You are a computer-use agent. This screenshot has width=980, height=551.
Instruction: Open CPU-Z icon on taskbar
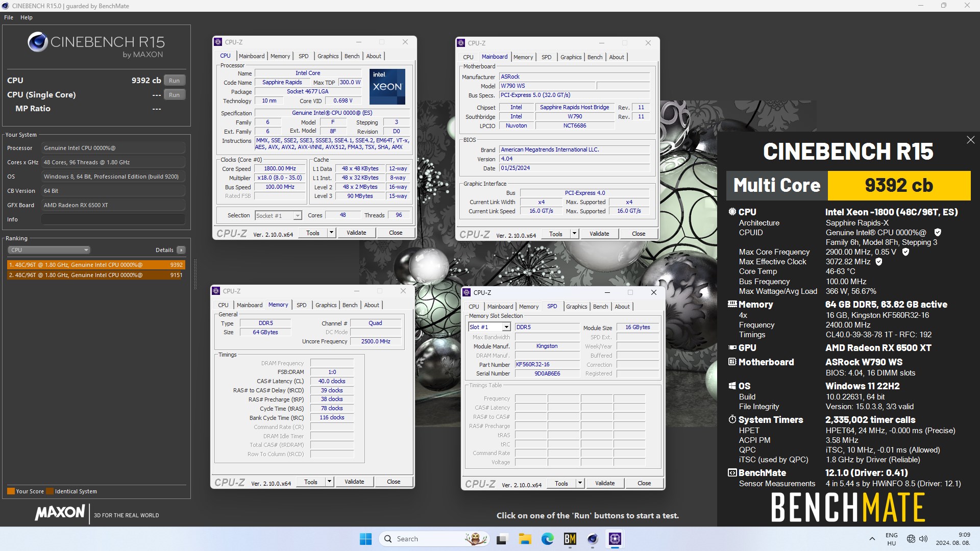(615, 539)
